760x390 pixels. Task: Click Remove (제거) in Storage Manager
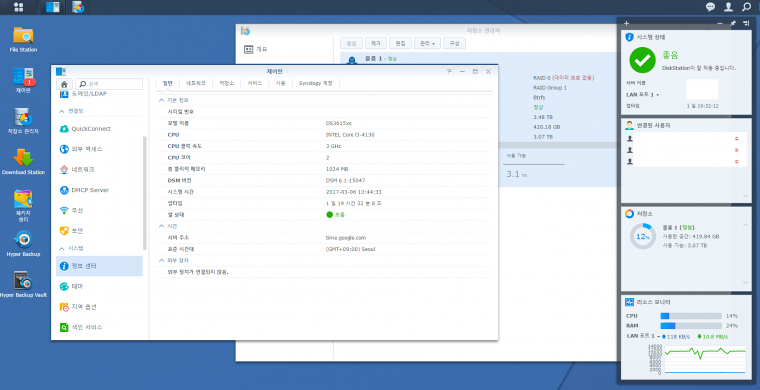click(376, 43)
